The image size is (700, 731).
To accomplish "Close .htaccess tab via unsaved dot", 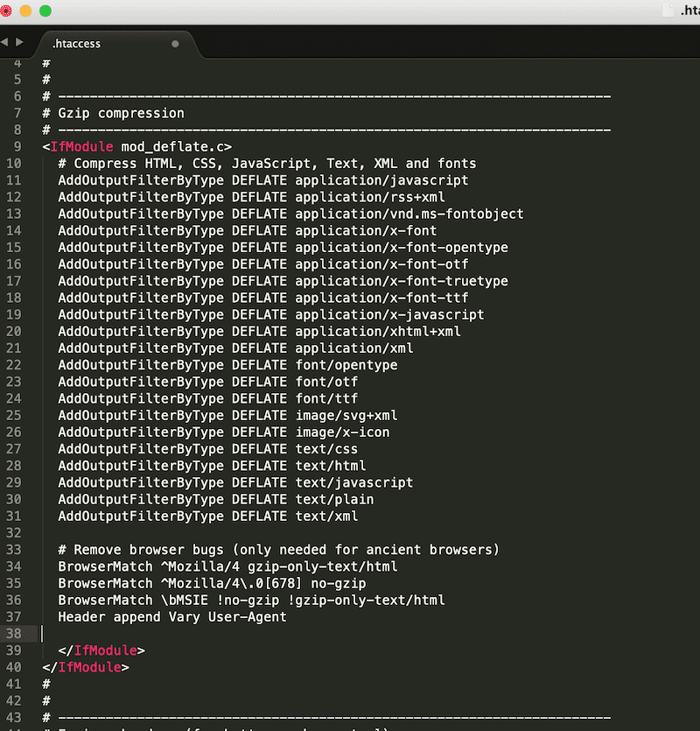I will [x=175, y=44].
